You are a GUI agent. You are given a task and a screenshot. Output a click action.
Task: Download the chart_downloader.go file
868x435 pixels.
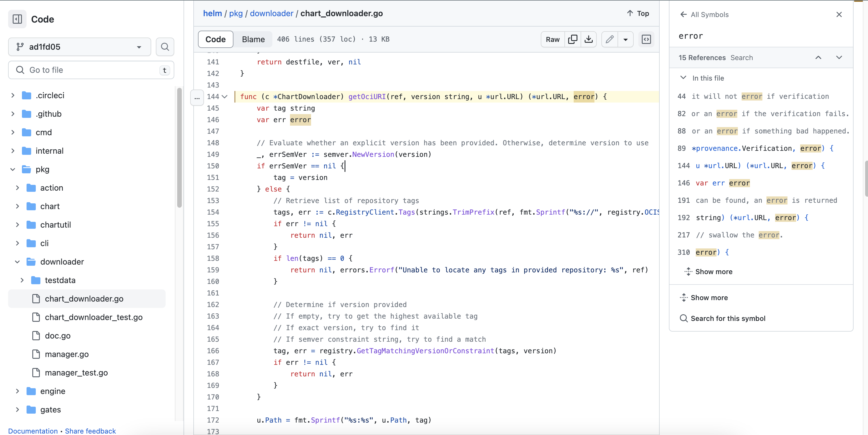click(588, 39)
